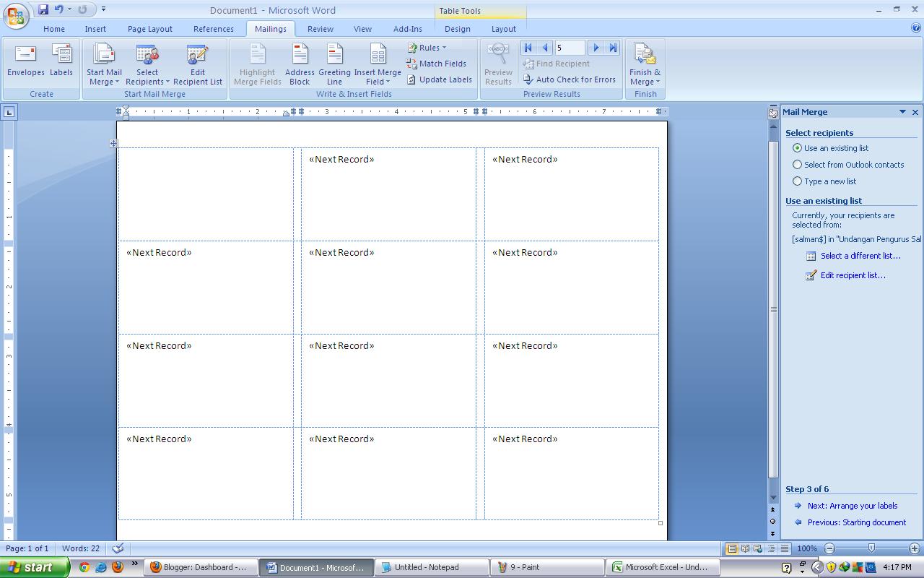Switch to Draft view
This screenshot has height=578, width=924.
785,549
